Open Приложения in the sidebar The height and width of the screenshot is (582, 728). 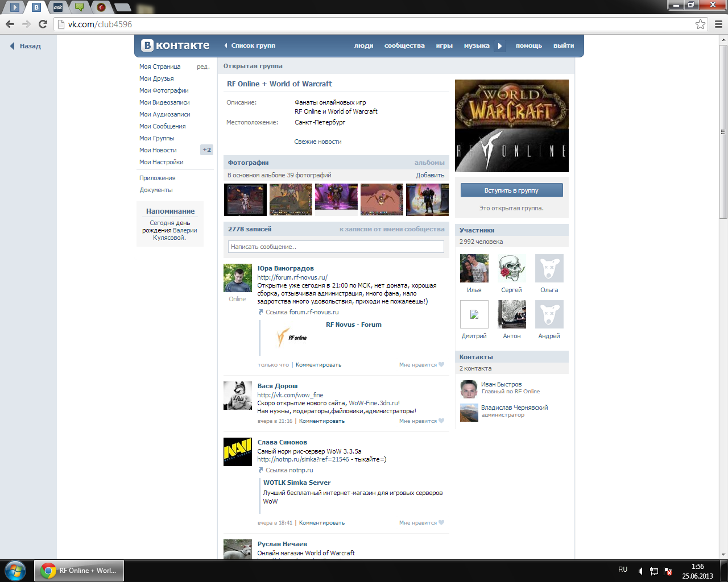158,178
